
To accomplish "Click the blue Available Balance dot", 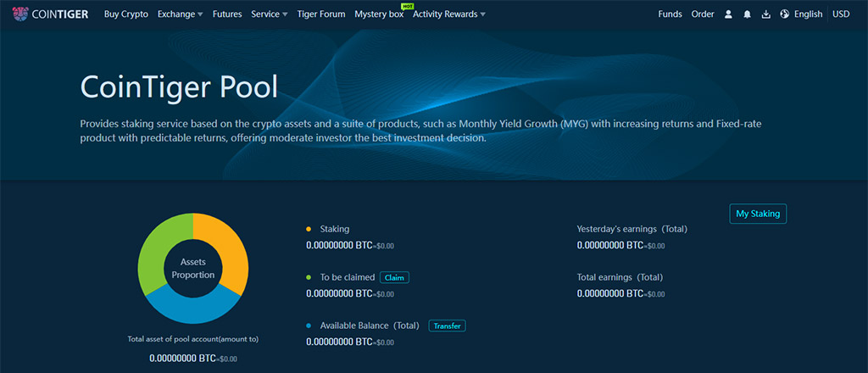I will click(x=309, y=326).
